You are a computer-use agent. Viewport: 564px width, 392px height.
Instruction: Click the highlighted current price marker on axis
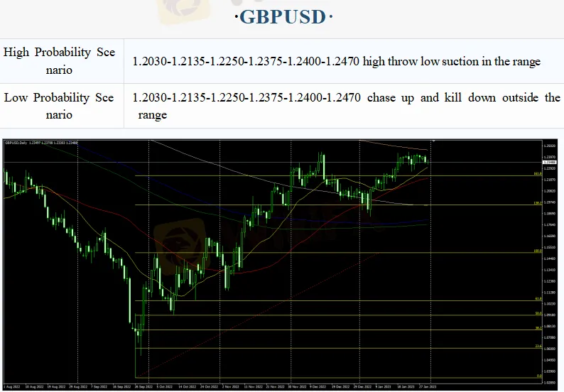tap(551, 163)
